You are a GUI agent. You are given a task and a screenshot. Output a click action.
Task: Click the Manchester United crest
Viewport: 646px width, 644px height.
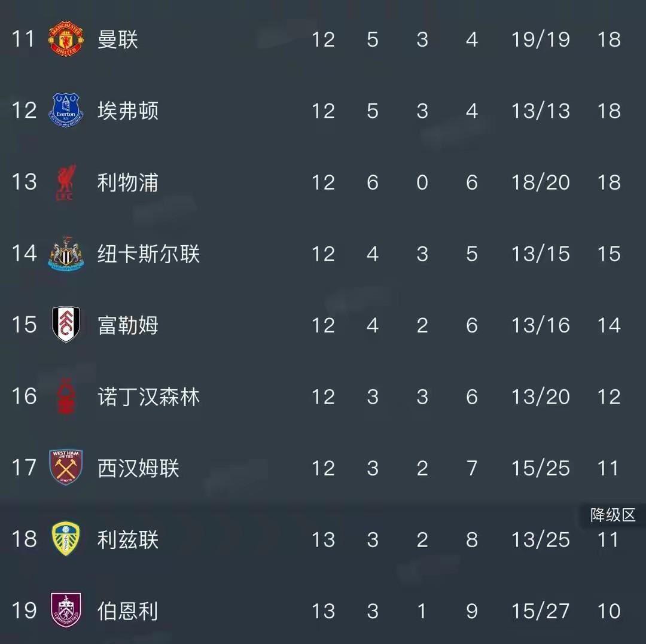coord(66,39)
